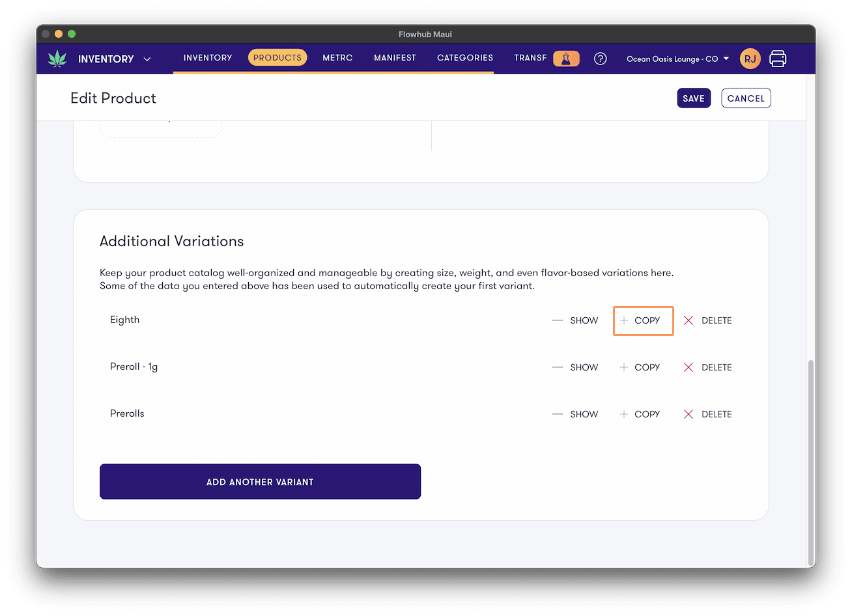Open the Inventory module dropdown chevron
The height and width of the screenshot is (616, 852).
pyautogui.click(x=147, y=59)
